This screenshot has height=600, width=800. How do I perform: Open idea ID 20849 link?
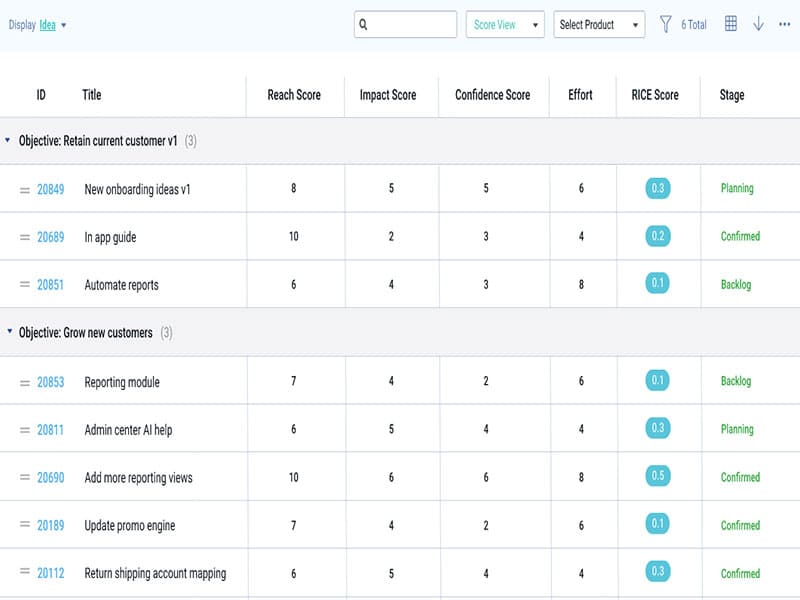pos(50,189)
